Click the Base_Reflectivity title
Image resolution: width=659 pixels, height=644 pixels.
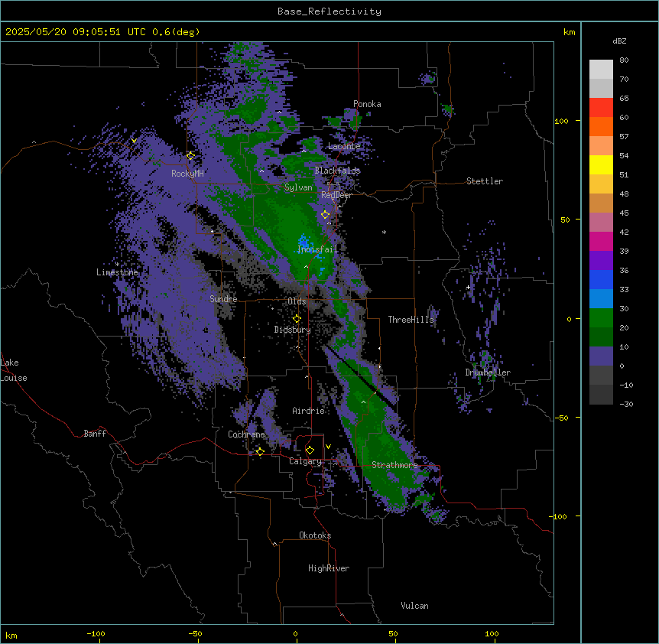329,11
